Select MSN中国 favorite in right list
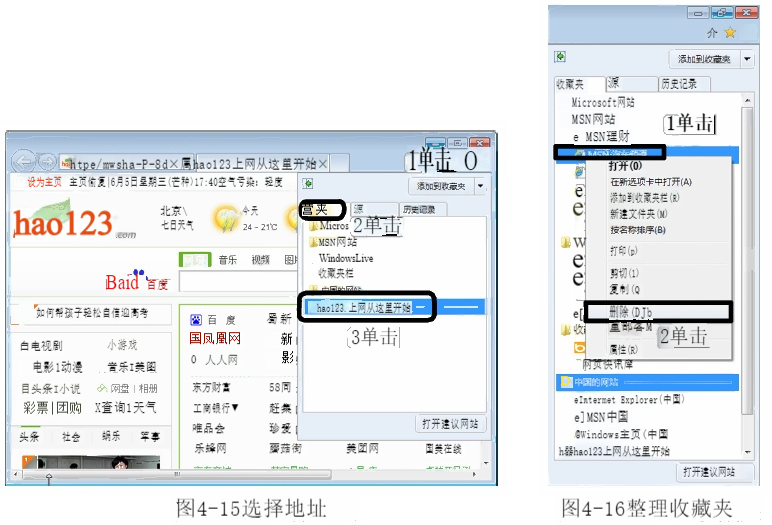The image size is (772, 525). (601, 417)
